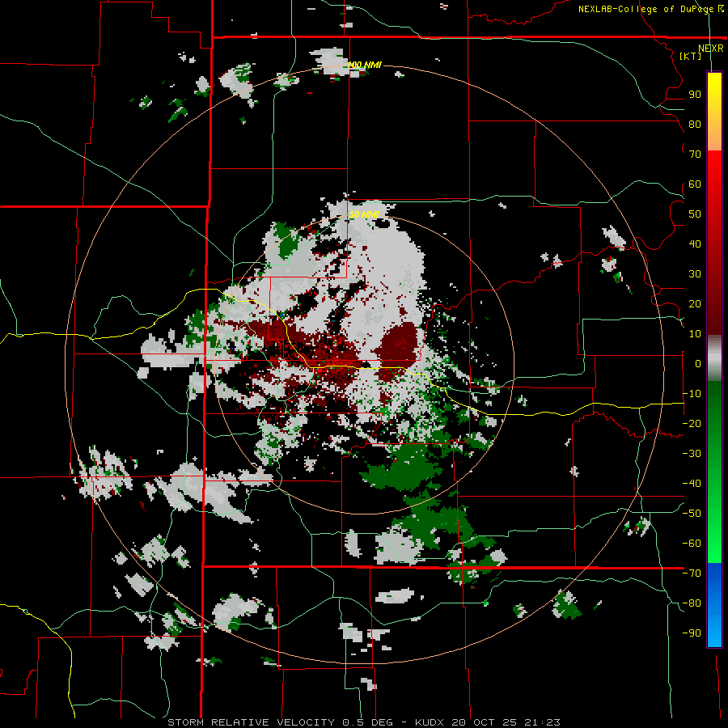
Task: Select the -90 knot scale value
Action: pos(692,633)
